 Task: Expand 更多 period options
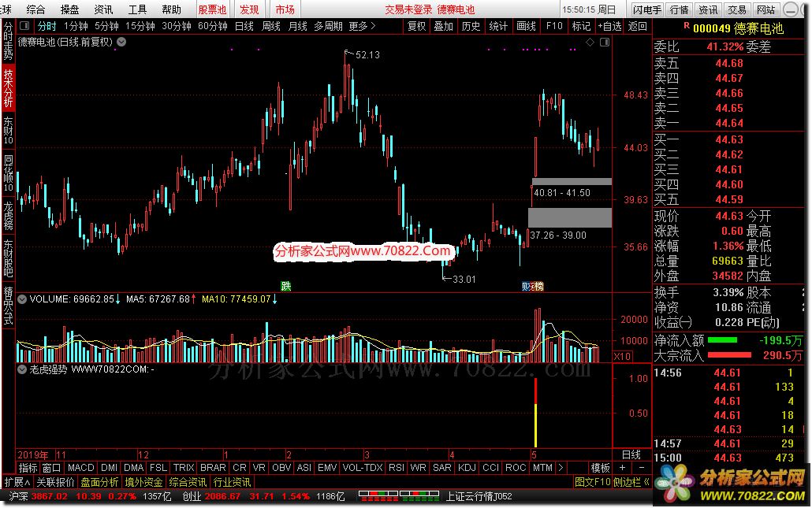362,26
